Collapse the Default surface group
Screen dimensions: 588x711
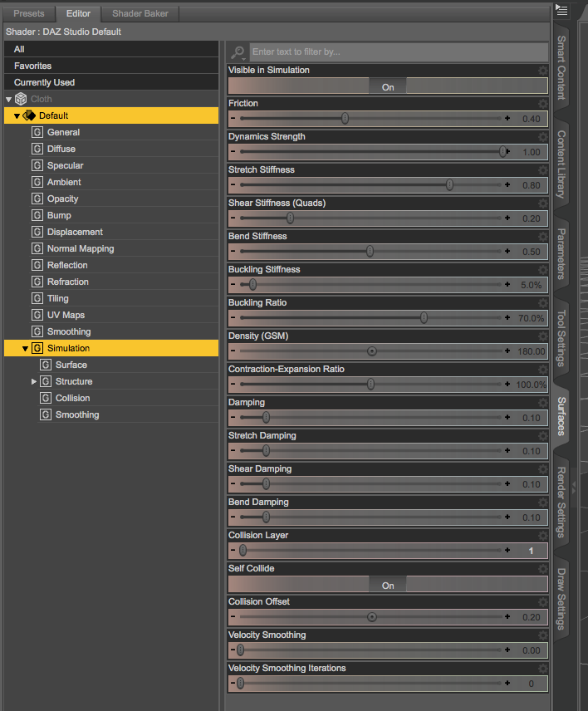point(17,115)
